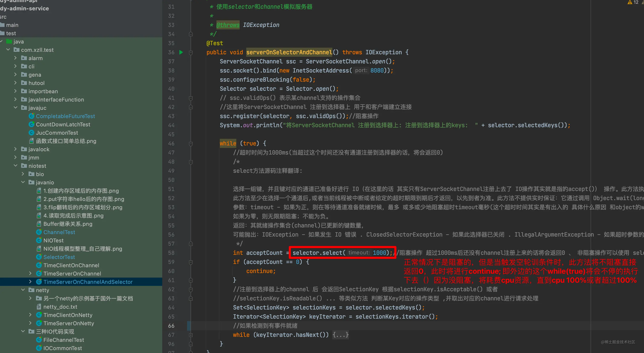Expand the javaInterfaceFunction package
644x353 pixels.
(x=16, y=99)
